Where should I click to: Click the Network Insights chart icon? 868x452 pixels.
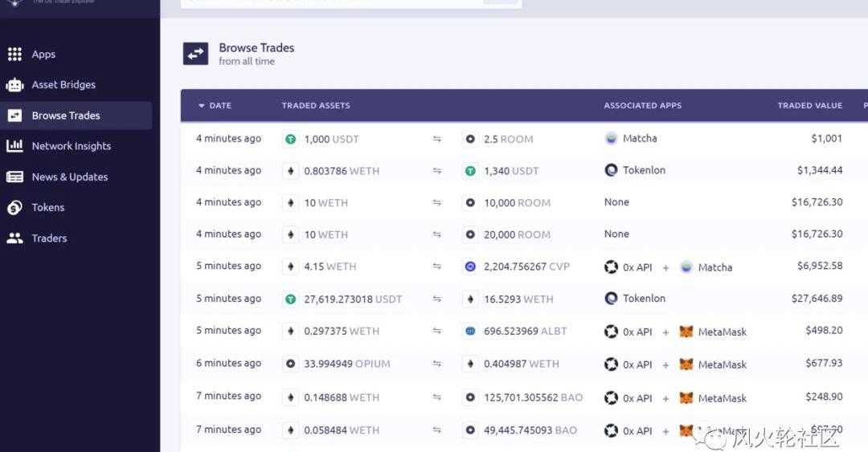tap(14, 146)
